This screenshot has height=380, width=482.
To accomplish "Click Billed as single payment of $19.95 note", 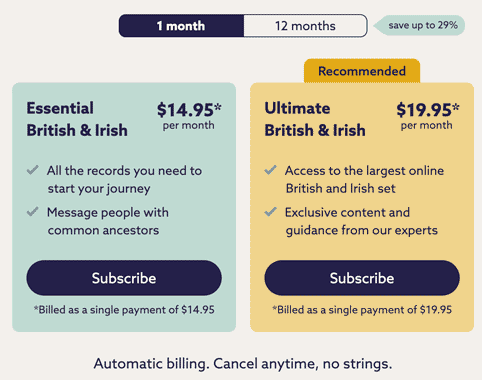I will 362,310.
